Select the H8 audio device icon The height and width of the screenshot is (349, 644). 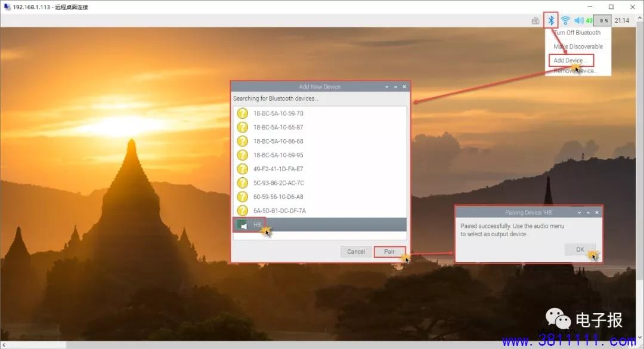click(242, 224)
